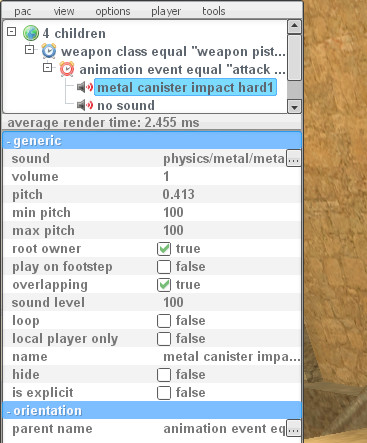Click the red alarm clock animation event icon
367x443 pixels.
click(67, 69)
